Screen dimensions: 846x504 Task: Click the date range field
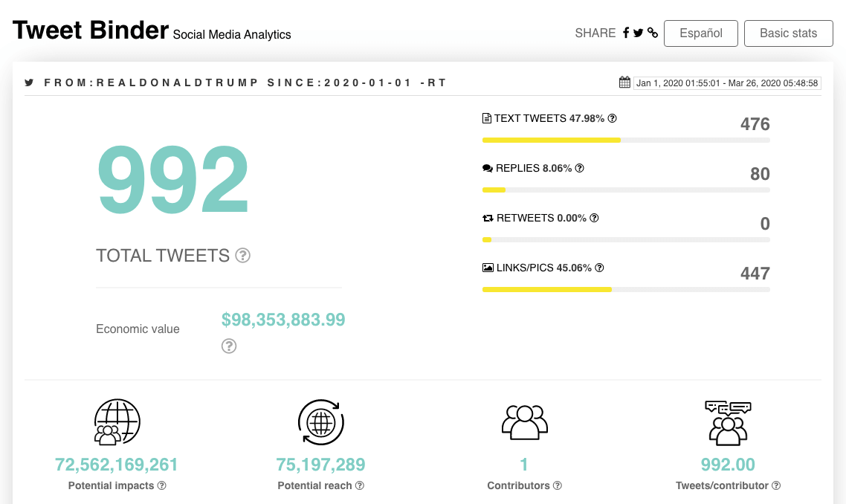(x=727, y=83)
